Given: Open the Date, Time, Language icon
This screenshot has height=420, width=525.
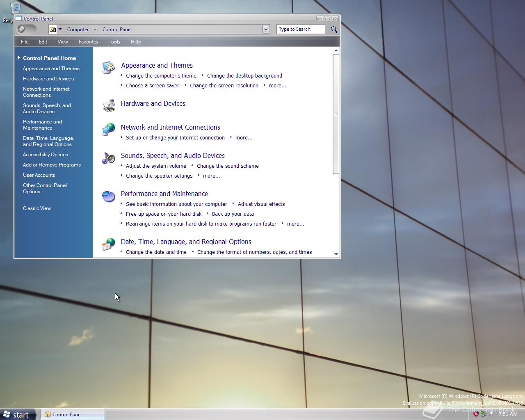Looking at the screenshot, I should [108, 244].
